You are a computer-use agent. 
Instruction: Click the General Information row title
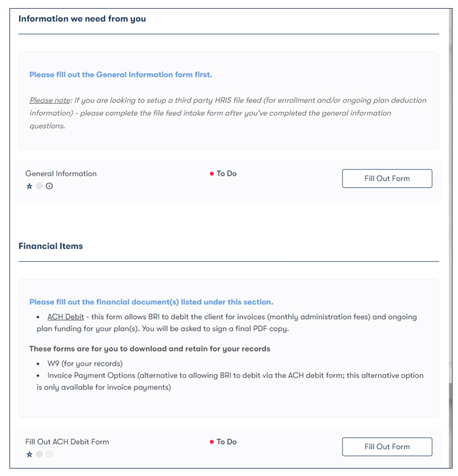(x=61, y=174)
